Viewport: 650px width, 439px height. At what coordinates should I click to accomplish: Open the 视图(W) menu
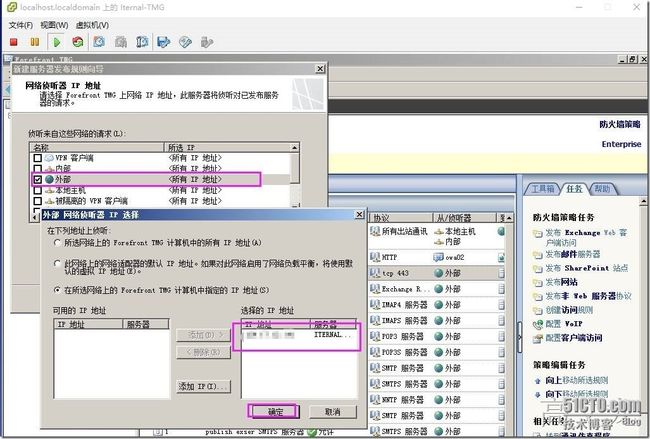[x=54, y=25]
